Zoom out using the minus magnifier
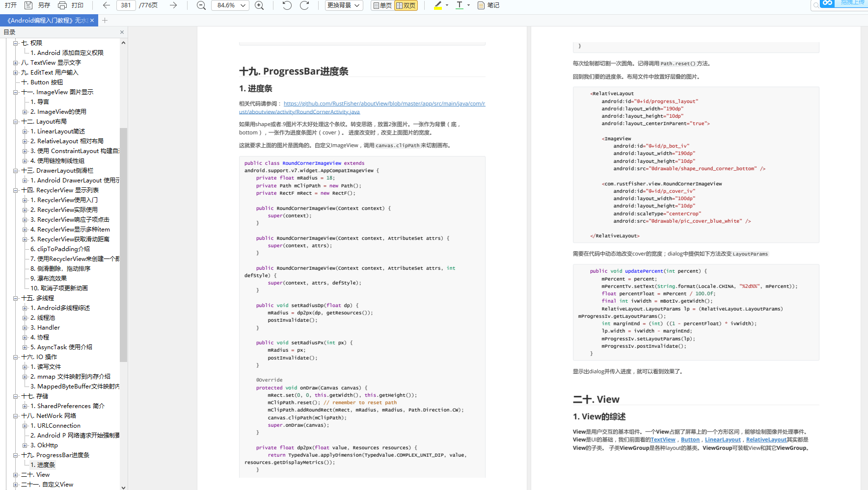The width and height of the screenshot is (868, 490). 201,5
